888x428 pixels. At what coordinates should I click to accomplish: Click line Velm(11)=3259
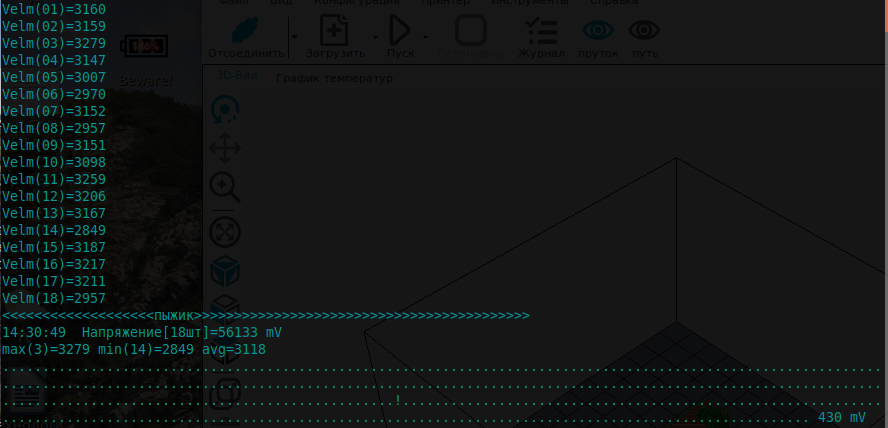coord(54,179)
